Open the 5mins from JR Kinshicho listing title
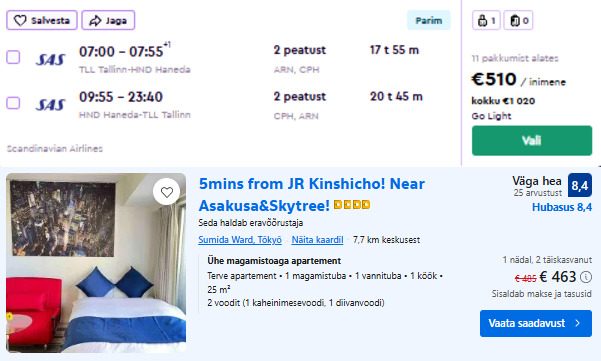Image resolution: width=601 pixels, height=361 pixels. pos(312,195)
